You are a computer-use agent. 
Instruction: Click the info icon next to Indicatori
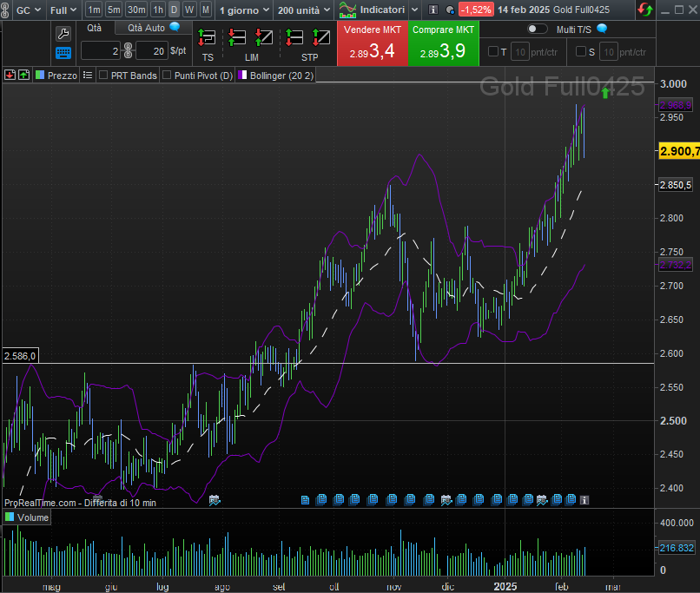[433, 10]
